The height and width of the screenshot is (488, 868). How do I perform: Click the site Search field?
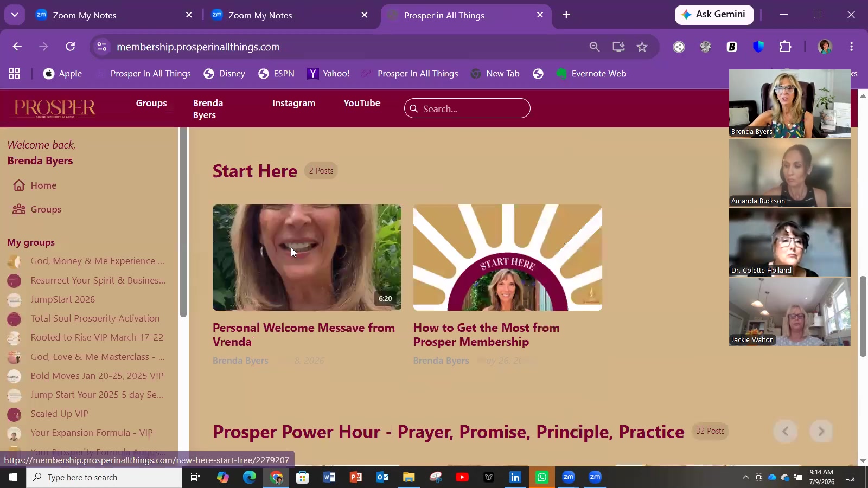(467, 108)
